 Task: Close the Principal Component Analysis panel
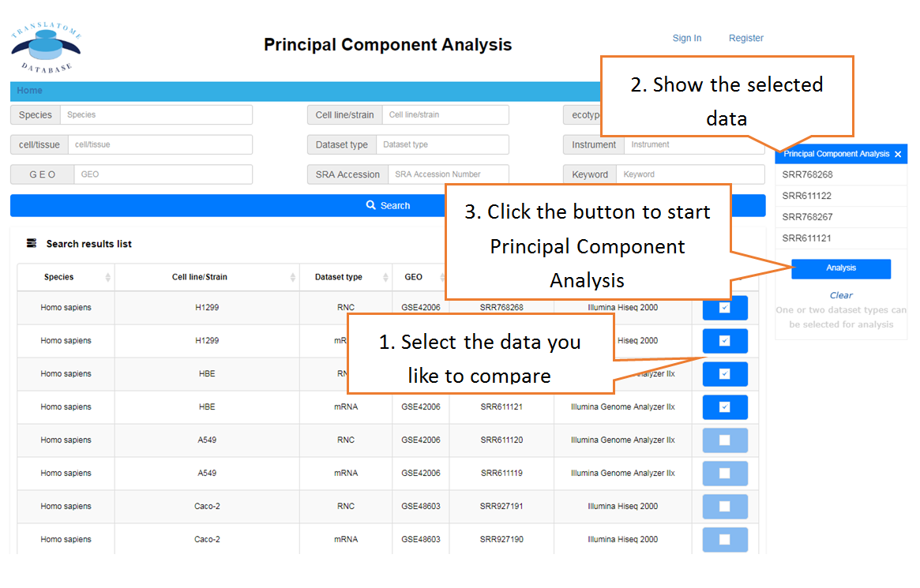(x=898, y=154)
